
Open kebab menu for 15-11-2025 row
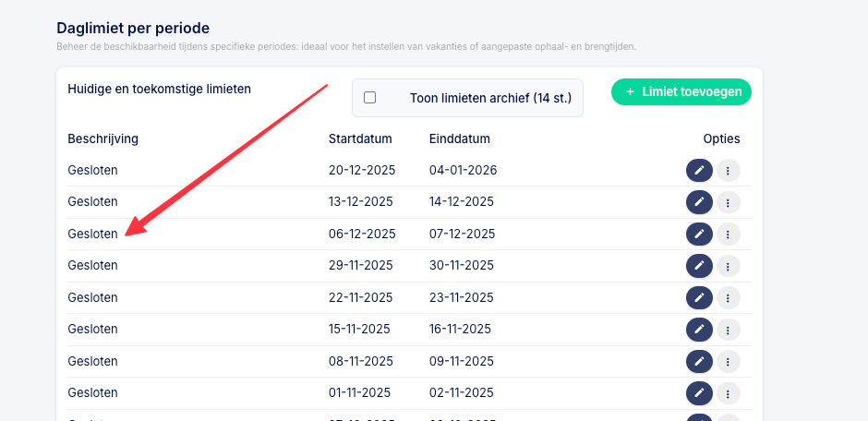tap(729, 329)
